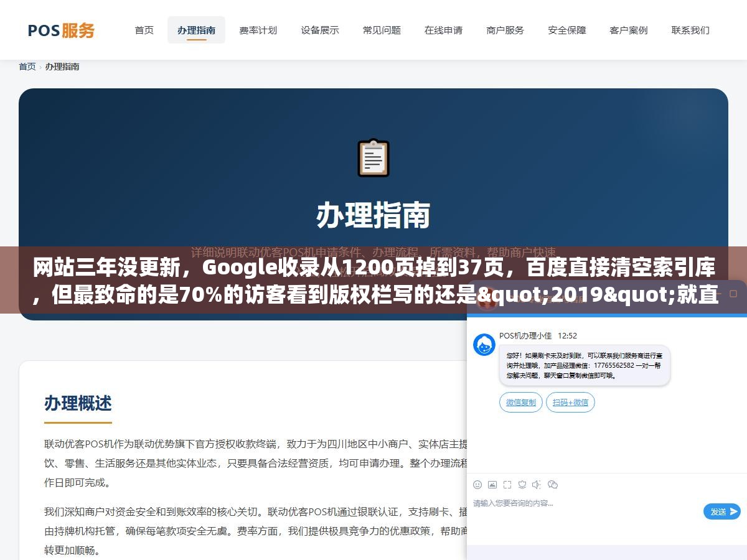This screenshot has height=560, width=747.
Task: Toggle the chat sound speaker icon
Action: (x=537, y=485)
